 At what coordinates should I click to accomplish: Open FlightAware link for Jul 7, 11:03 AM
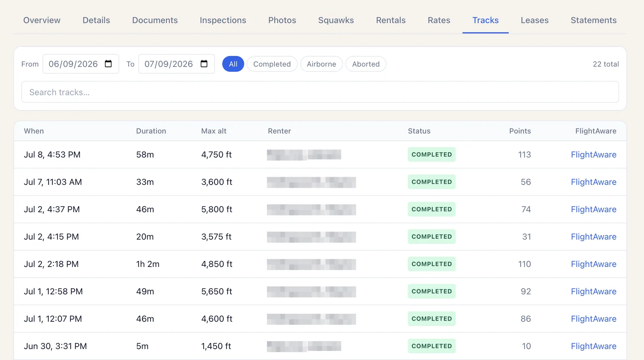[594, 182]
